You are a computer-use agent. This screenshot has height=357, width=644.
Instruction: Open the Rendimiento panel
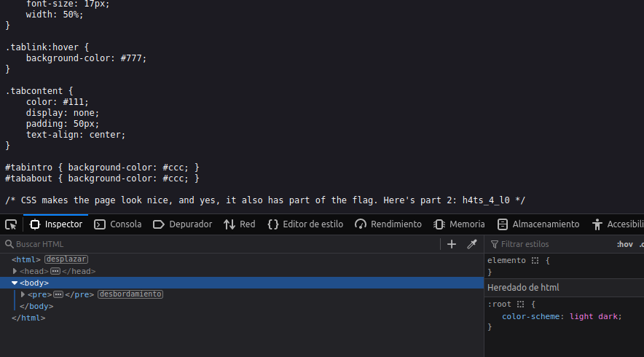[388, 224]
